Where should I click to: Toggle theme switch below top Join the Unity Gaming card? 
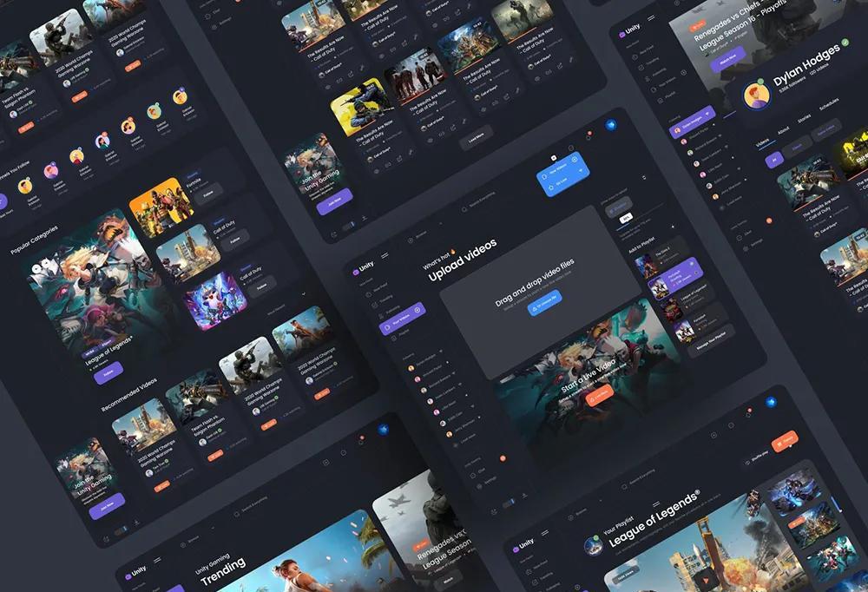point(349,226)
